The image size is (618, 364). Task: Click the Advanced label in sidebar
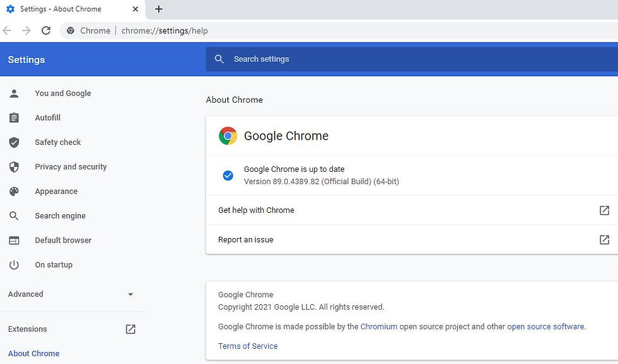coord(26,294)
